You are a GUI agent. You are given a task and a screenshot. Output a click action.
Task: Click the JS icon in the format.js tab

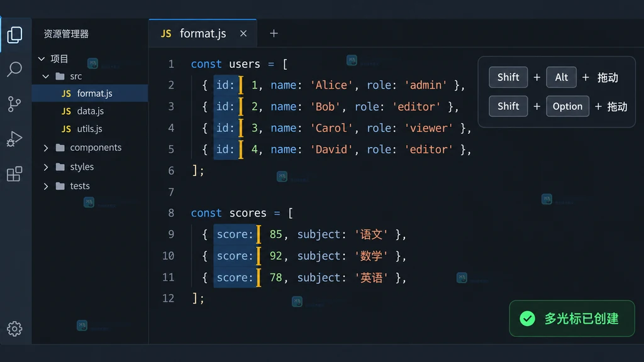click(166, 34)
